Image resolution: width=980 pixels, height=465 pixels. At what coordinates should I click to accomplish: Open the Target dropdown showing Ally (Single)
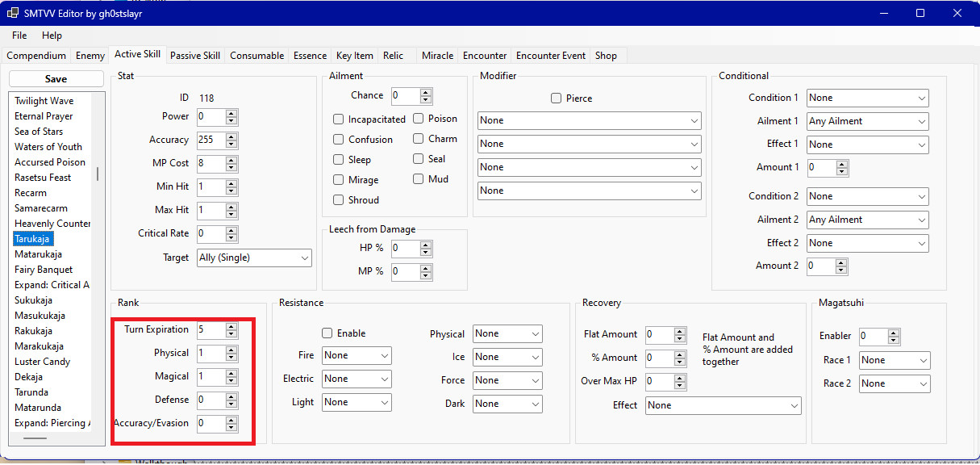coord(254,258)
